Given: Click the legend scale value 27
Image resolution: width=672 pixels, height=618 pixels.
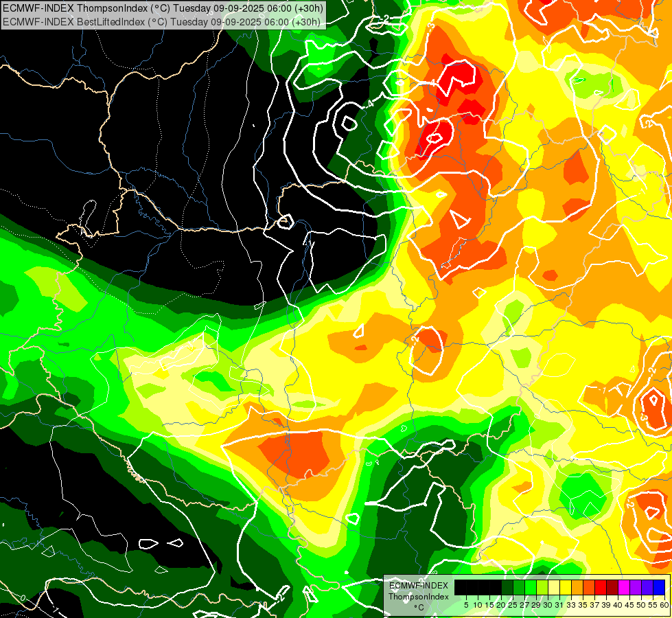Looking at the screenshot, I should [524, 605].
